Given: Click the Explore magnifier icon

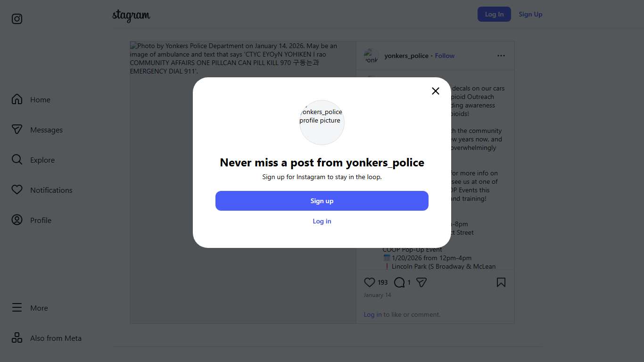Looking at the screenshot, I should pyautogui.click(x=17, y=160).
